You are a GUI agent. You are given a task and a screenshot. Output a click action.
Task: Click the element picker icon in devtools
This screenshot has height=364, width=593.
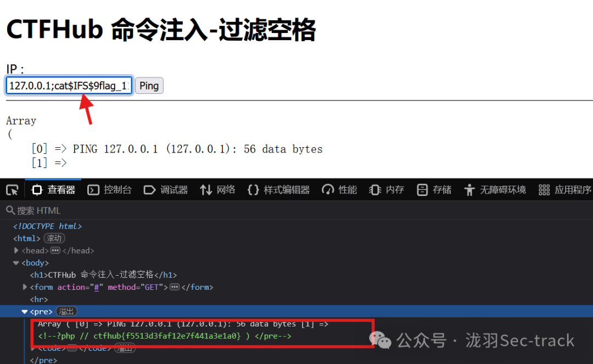pos(12,190)
